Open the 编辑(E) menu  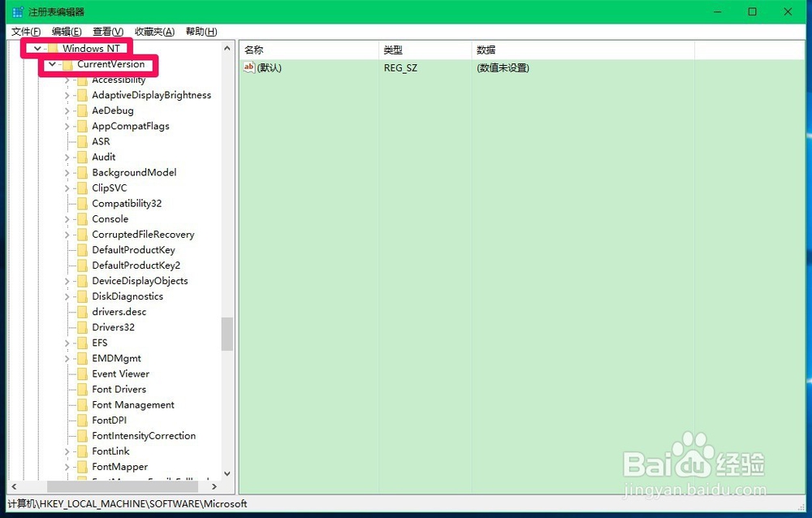(67, 32)
